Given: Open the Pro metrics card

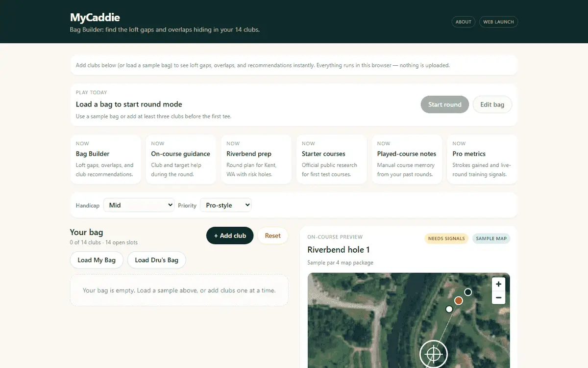Looking at the screenshot, I should coord(482,159).
